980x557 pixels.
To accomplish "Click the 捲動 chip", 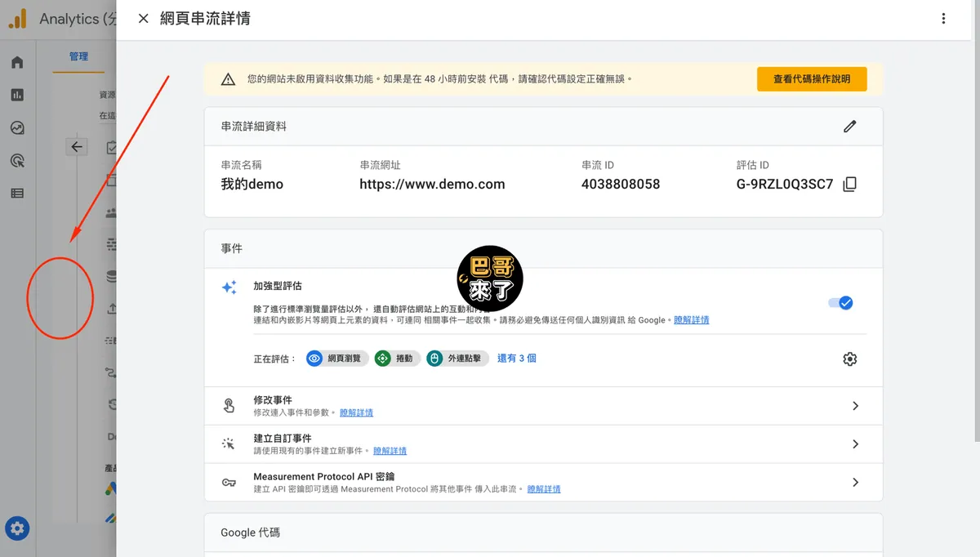I will point(398,359).
